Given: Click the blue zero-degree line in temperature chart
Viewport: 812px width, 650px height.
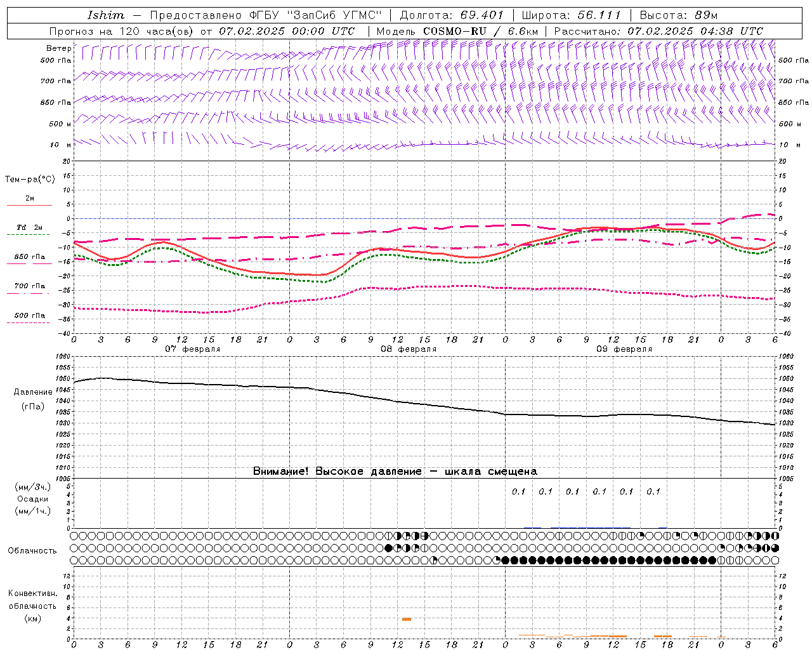Looking at the screenshot, I should 424,218.
